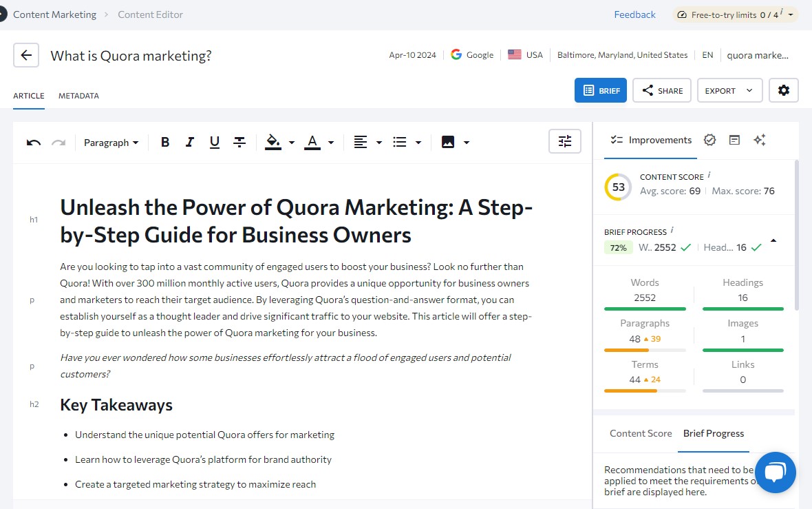Select the lower Brief Progress tab
Screen dimensions: 812x509
click(x=714, y=433)
